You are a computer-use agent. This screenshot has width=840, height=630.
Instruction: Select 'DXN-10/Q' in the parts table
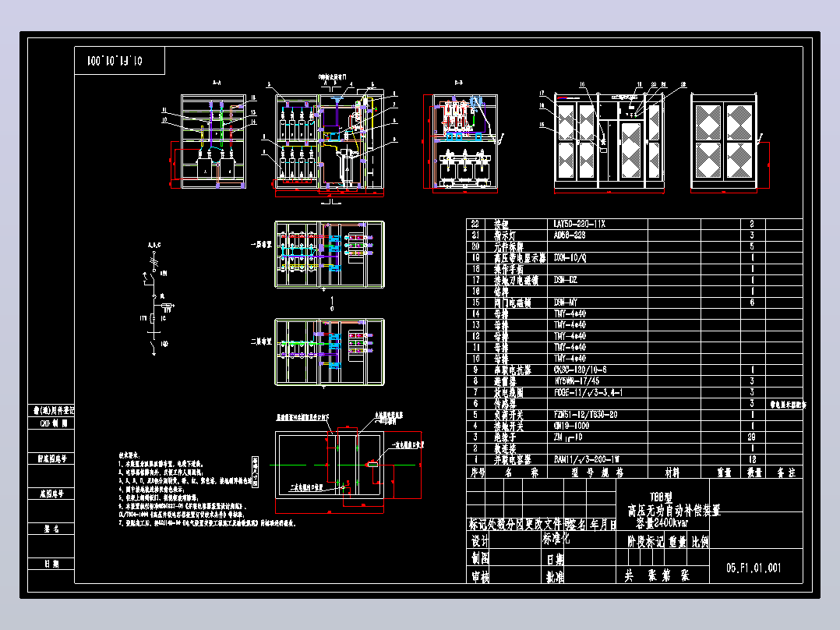[x=570, y=258]
